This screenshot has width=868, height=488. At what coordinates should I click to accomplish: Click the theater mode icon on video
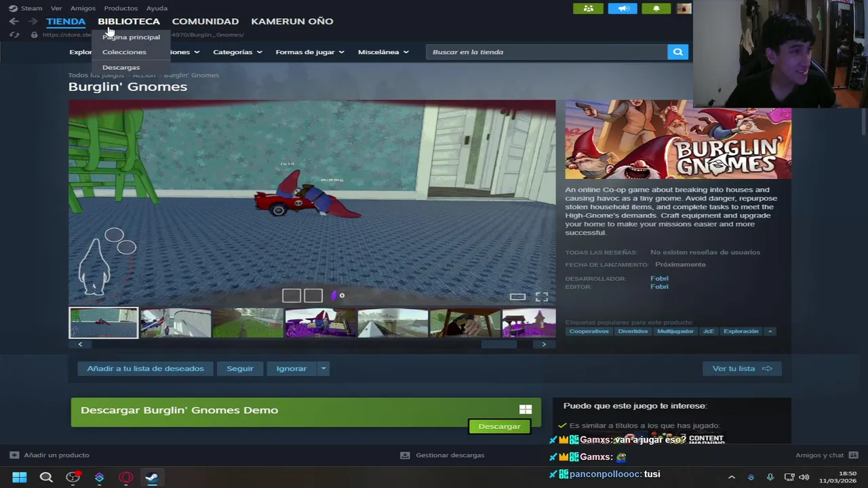point(517,297)
